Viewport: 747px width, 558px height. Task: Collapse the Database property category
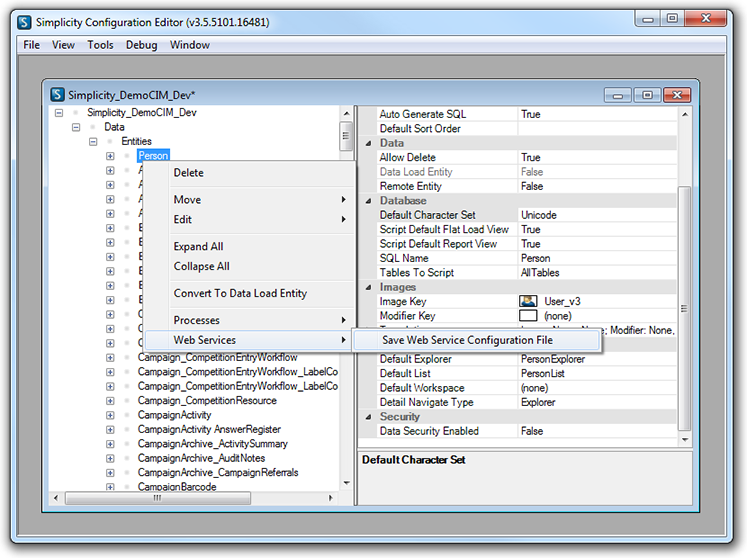368,201
